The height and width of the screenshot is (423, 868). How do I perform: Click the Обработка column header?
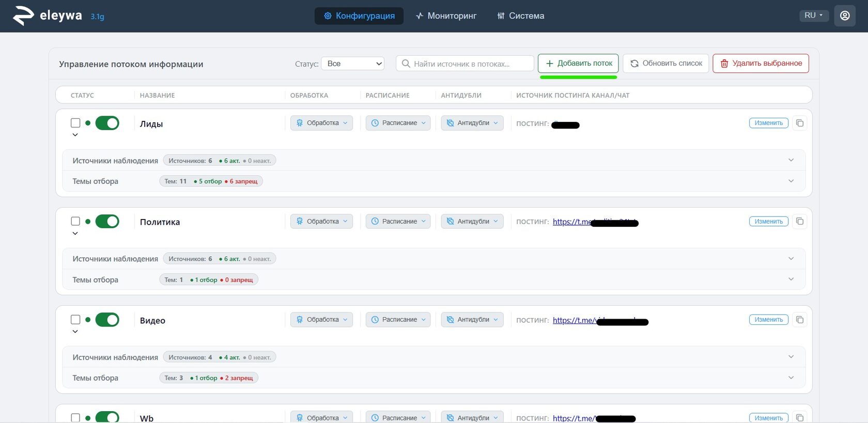point(309,96)
